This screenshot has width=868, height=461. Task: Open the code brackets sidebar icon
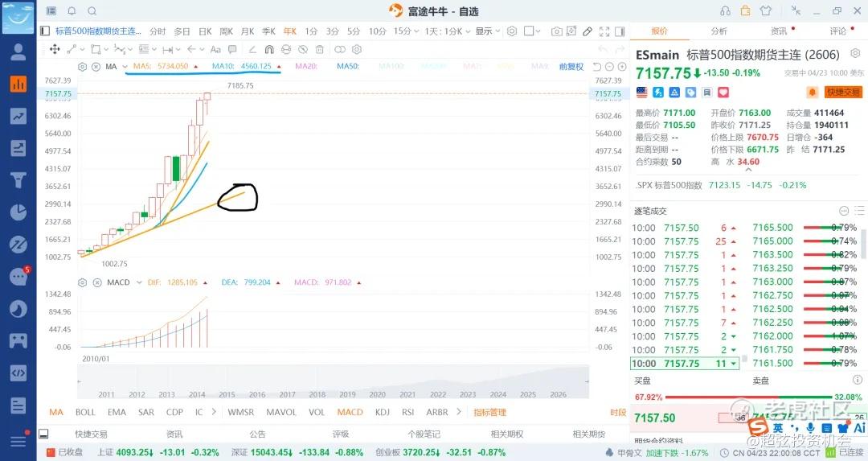coord(18,373)
